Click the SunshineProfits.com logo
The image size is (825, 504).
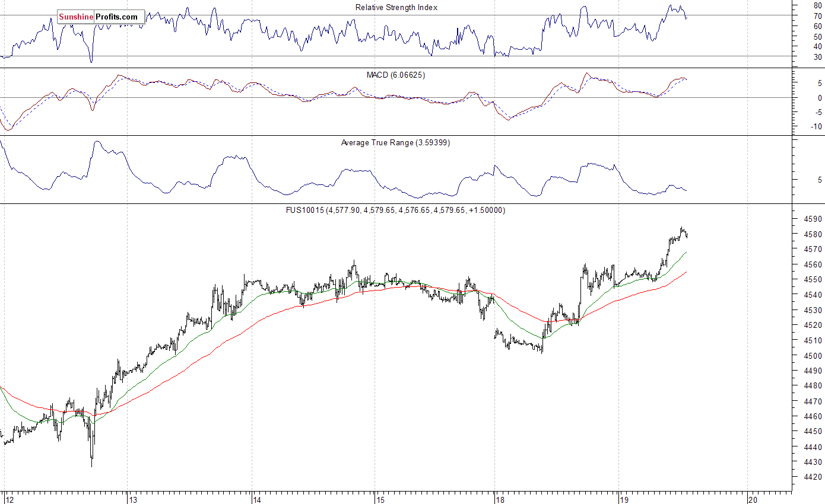101,17
